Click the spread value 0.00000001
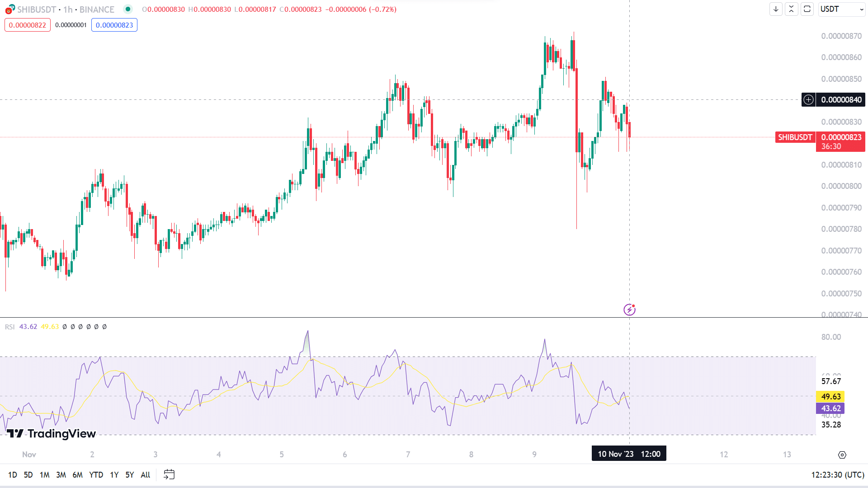This screenshot has width=868, height=488. pos(71,25)
